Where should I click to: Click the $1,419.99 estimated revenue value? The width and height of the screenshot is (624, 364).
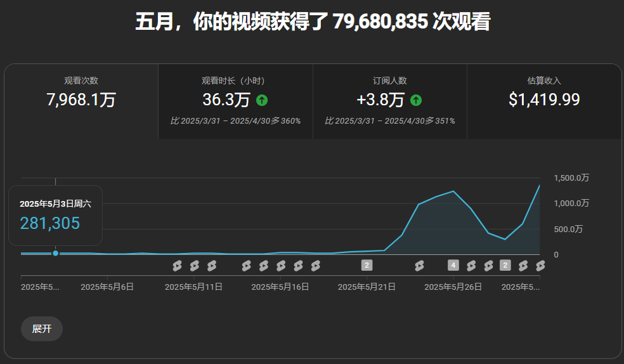(544, 100)
